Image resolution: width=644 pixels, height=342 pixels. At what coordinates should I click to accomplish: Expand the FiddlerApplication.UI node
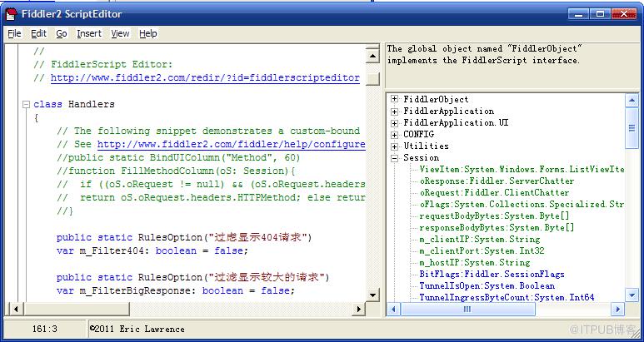coord(394,123)
